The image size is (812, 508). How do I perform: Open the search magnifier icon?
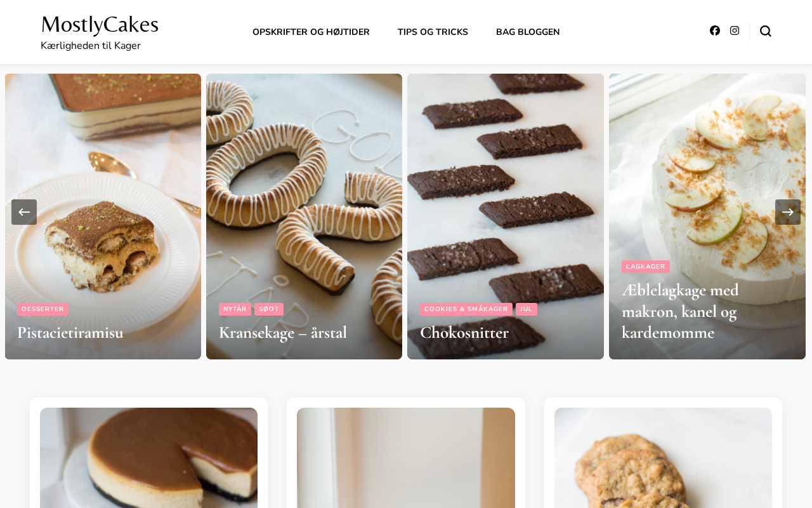coord(766,31)
